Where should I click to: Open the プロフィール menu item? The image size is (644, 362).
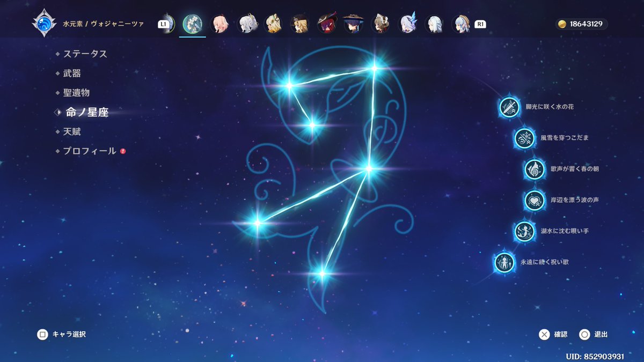(90, 151)
